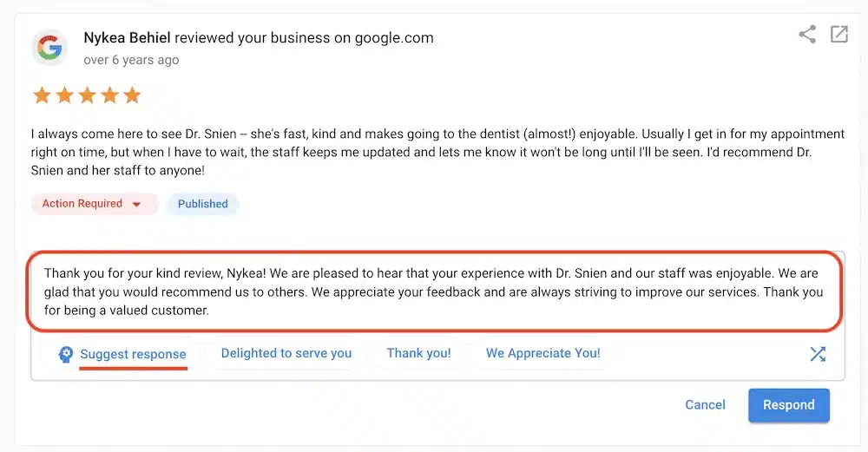The image size is (868, 452).
Task: Click the Action Required status label
Action: tap(82, 204)
